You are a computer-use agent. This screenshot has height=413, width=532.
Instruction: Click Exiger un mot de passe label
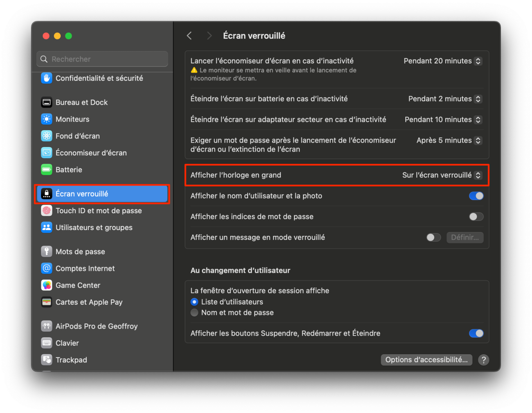pyautogui.click(x=293, y=145)
